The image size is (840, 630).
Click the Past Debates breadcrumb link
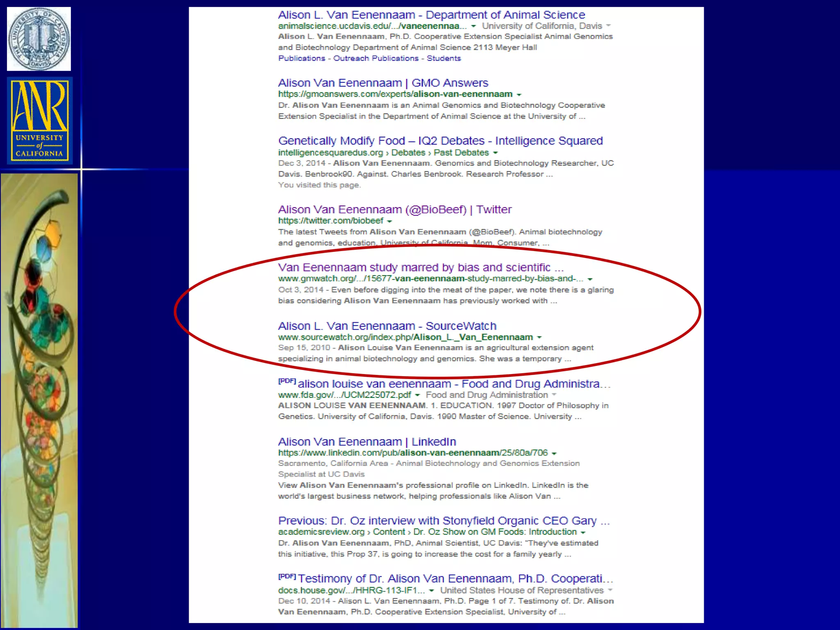(461, 153)
